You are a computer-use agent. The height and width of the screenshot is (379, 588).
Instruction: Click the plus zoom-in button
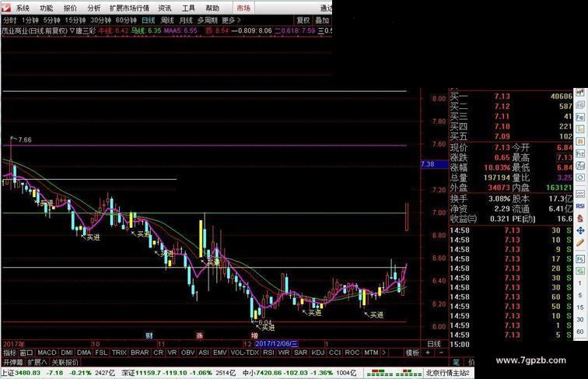pos(428,353)
